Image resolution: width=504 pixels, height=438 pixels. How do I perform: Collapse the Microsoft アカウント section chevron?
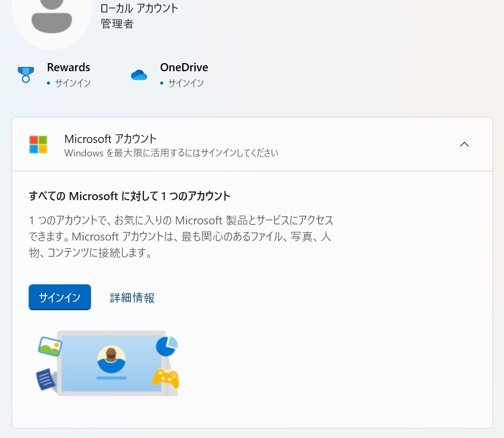click(x=464, y=144)
